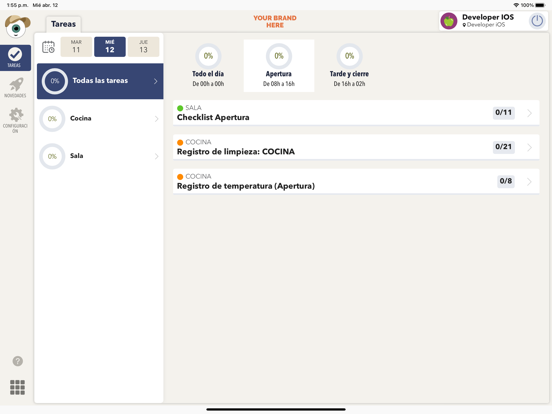Click the status bar date Mié abr. 12
The height and width of the screenshot is (414, 552).
point(45,5)
